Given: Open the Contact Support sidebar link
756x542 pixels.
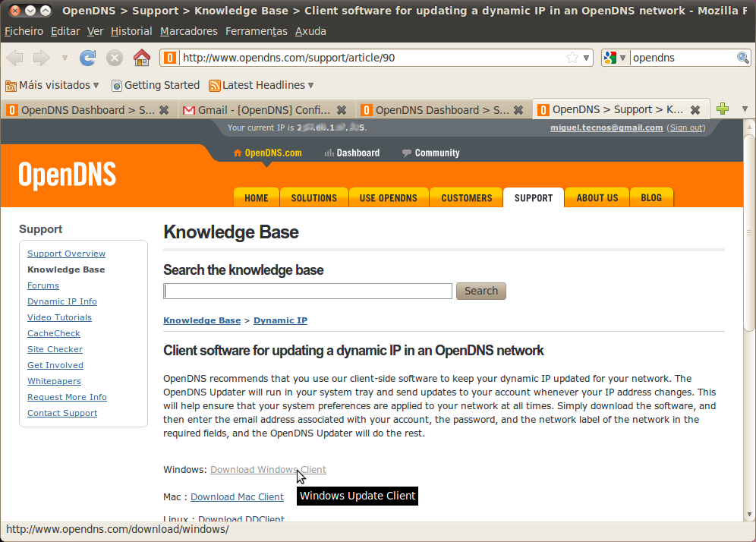Looking at the screenshot, I should 62,413.
